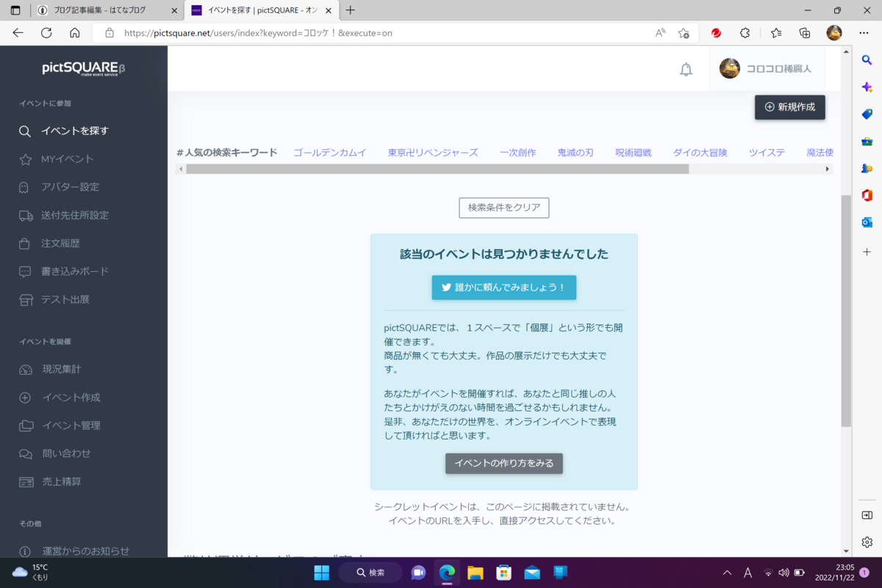Select the 鬼滅の刃 keyword link
The width and height of the screenshot is (882, 588).
[576, 153]
